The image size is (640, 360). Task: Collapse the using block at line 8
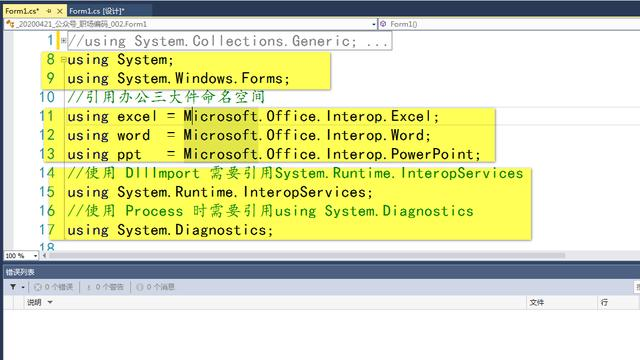pyautogui.click(x=63, y=60)
